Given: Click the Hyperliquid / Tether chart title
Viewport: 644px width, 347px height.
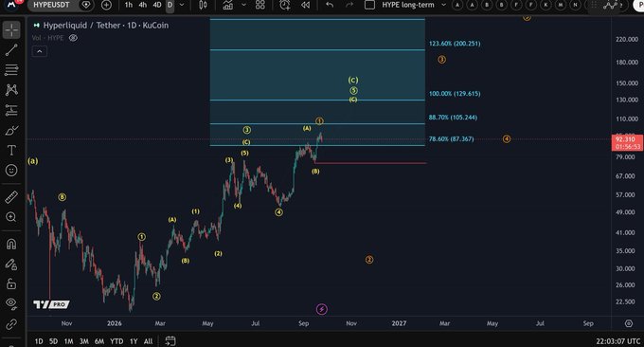Looking at the screenshot, I should [x=106, y=25].
